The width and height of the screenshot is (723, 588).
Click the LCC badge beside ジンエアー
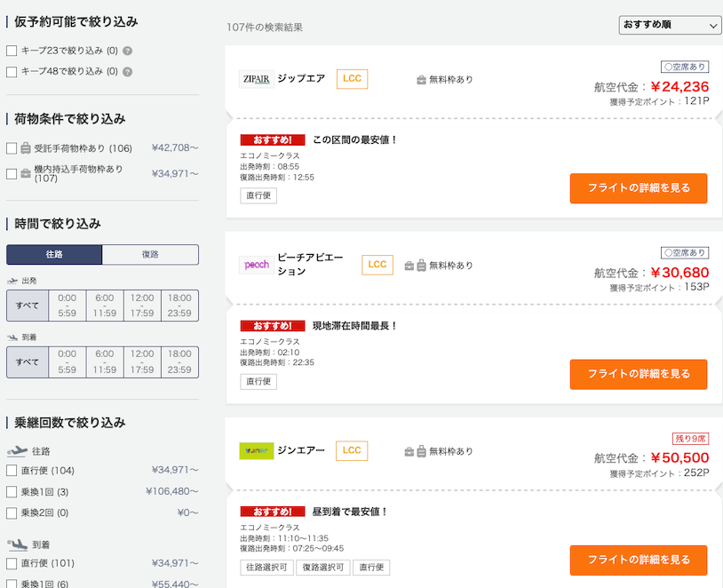click(x=352, y=450)
